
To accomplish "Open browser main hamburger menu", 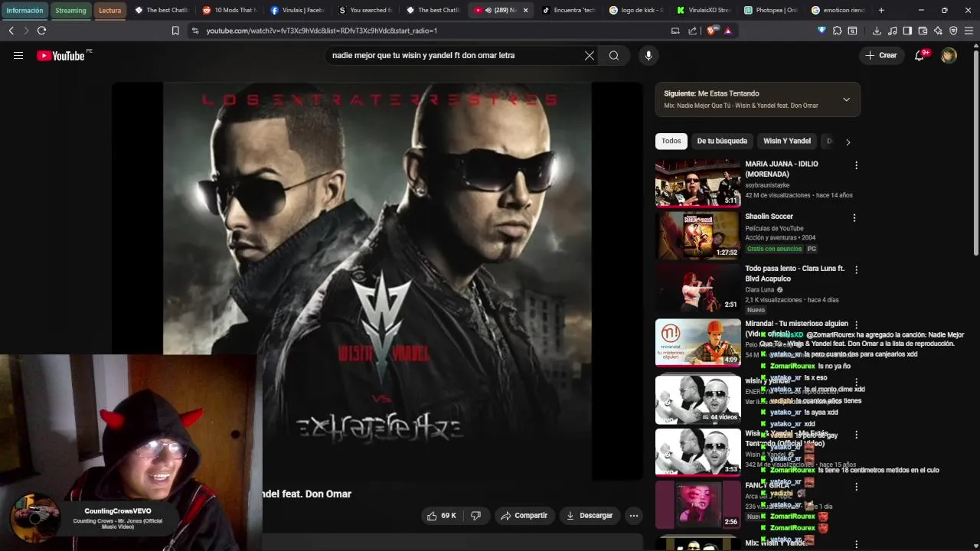I will point(969,31).
